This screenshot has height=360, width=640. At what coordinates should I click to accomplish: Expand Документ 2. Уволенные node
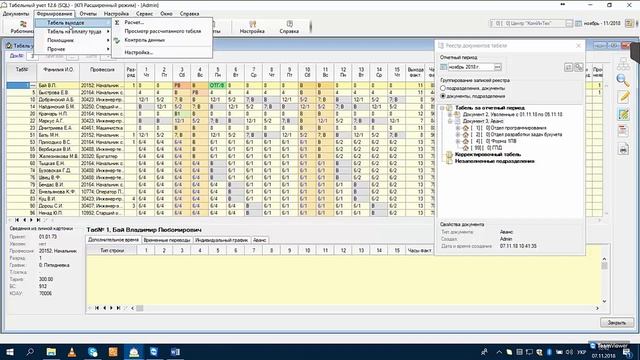pyautogui.click(x=450, y=115)
